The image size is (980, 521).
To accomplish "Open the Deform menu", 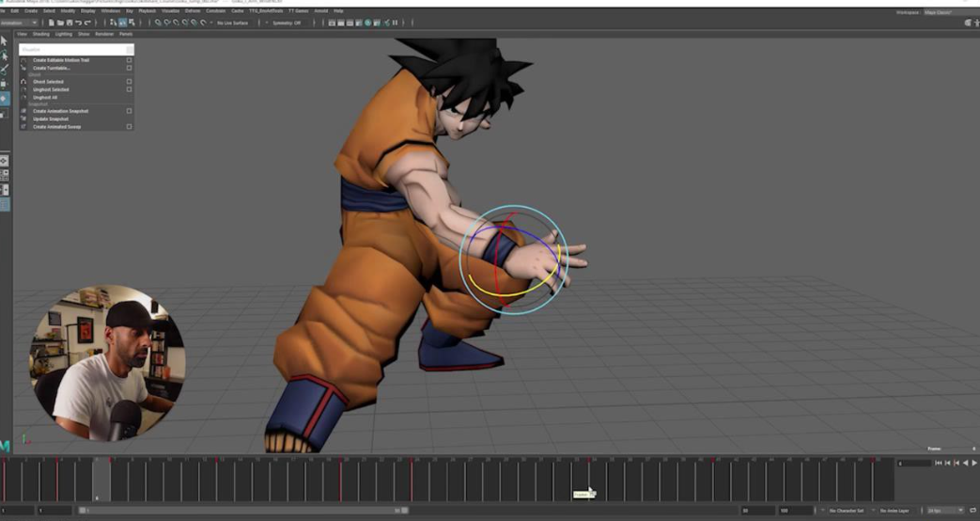I will click(194, 10).
